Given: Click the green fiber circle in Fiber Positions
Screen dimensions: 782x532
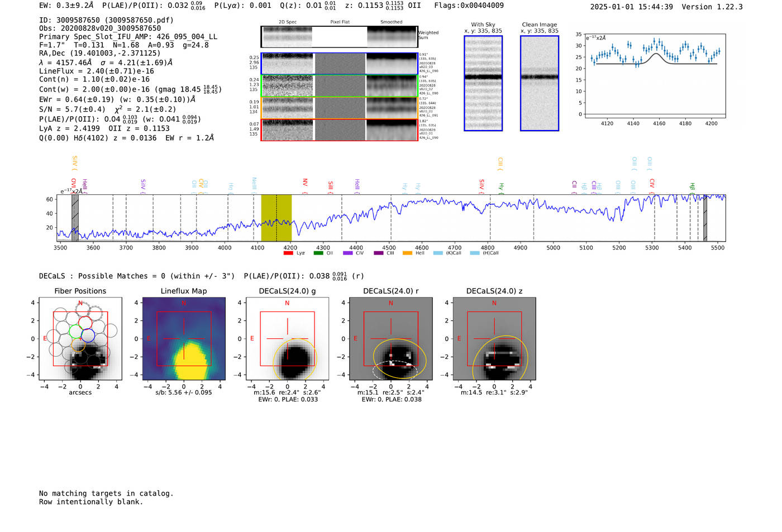Looking at the screenshot, I should point(75,331).
